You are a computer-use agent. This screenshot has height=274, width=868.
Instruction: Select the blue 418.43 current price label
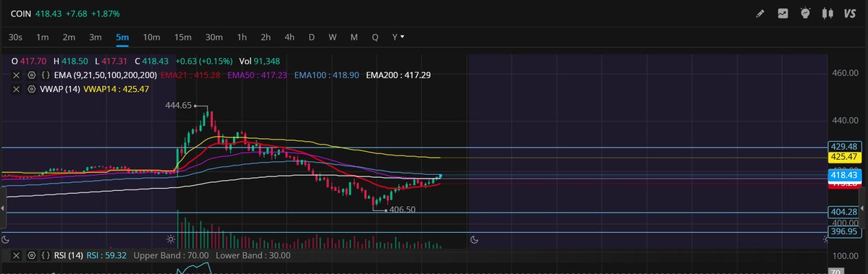pyautogui.click(x=844, y=175)
